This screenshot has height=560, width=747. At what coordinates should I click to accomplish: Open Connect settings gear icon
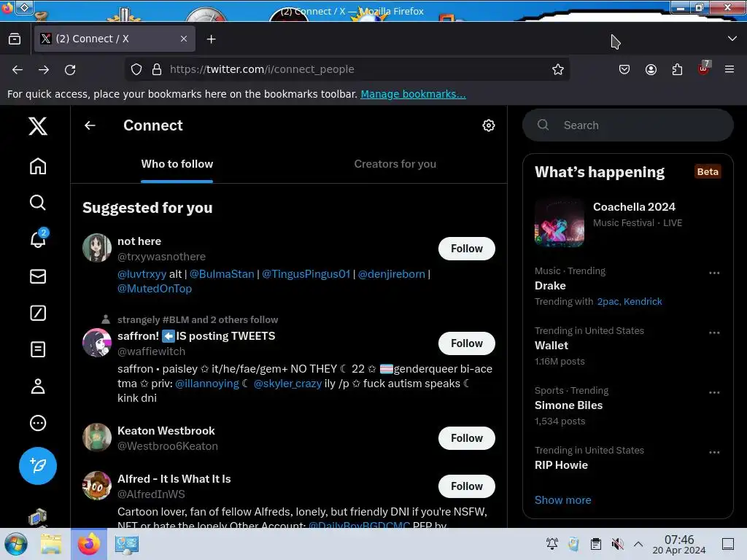488,125
